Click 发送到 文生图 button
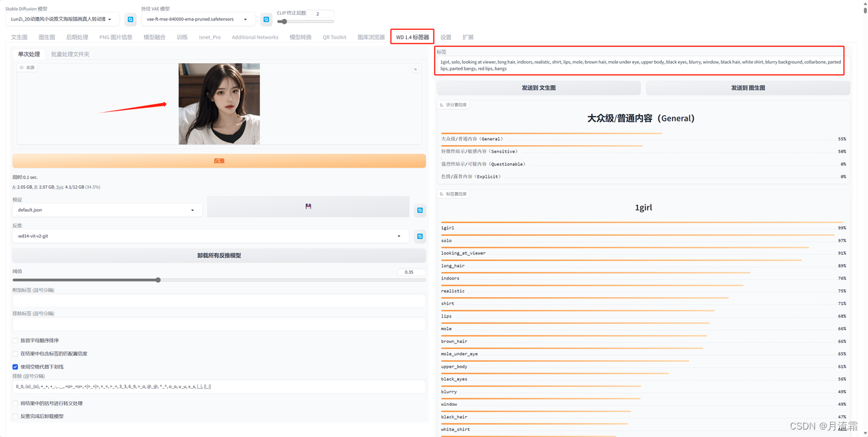The image size is (868, 437). click(x=538, y=88)
